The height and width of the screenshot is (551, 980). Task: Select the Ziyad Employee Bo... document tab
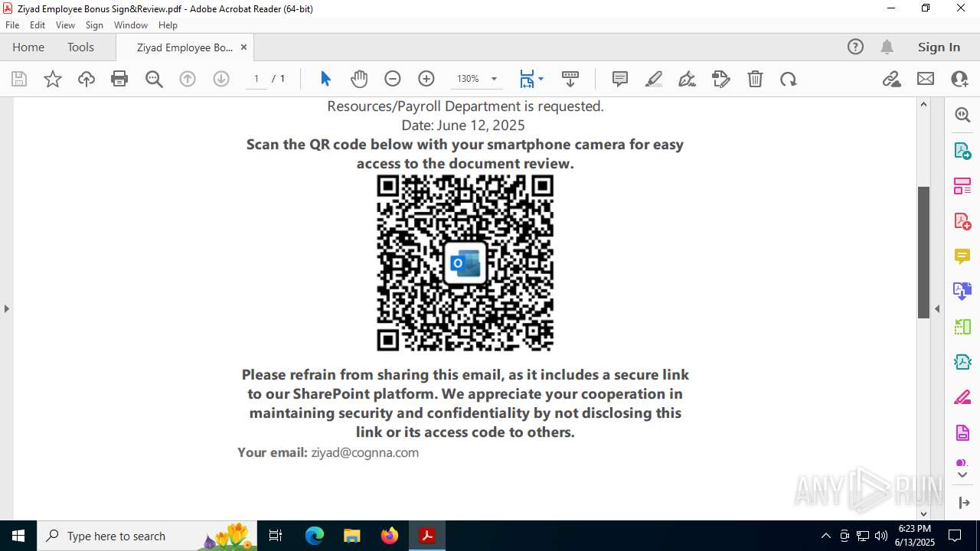coord(185,47)
